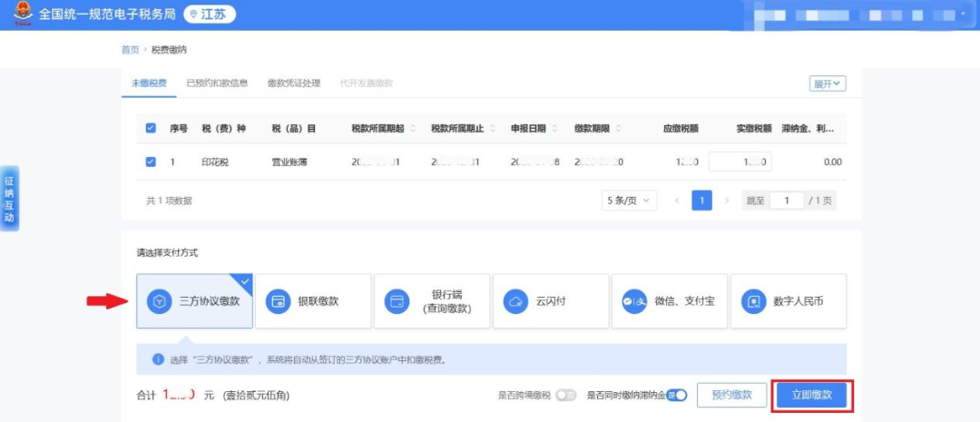The width and height of the screenshot is (980, 422).
Task: Select 银行端 (查询缴款) payment icon
Action: [x=397, y=300]
